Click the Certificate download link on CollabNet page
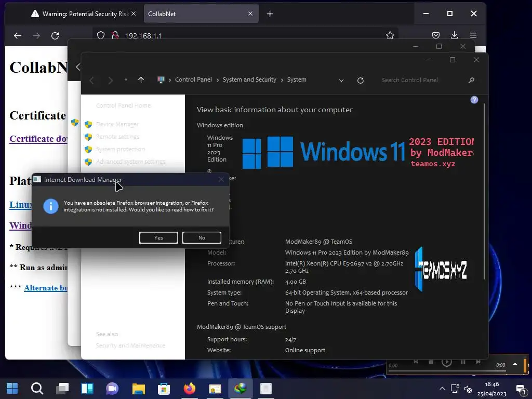This screenshot has width=532, height=399. [38, 139]
